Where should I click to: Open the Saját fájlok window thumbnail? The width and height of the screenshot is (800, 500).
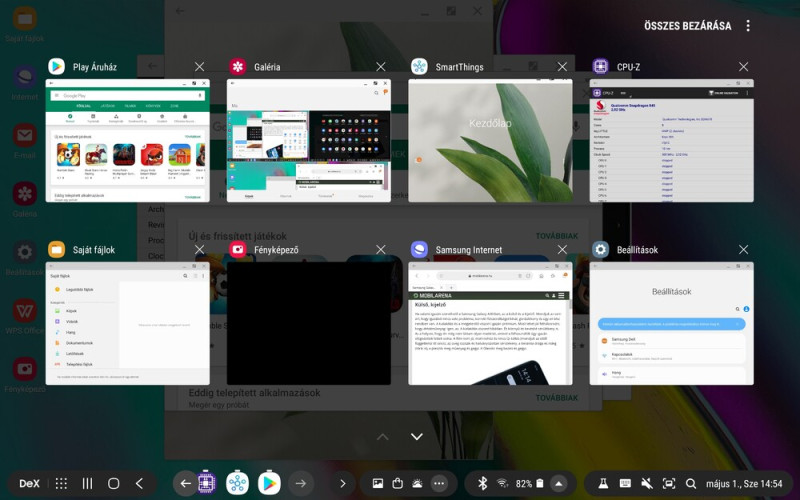tap(128, 323)
